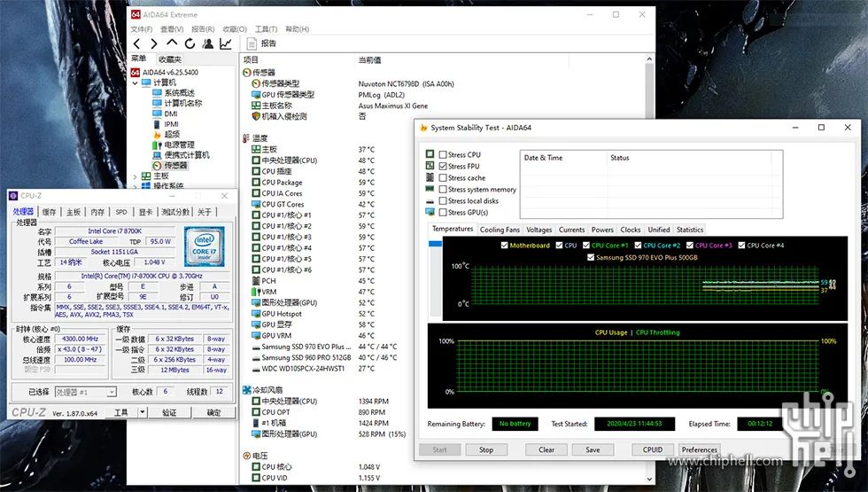This screenshot has height=492, width=868.
Task: Uncheck the Motherboard graph checkbox
Action: [504, 245]
